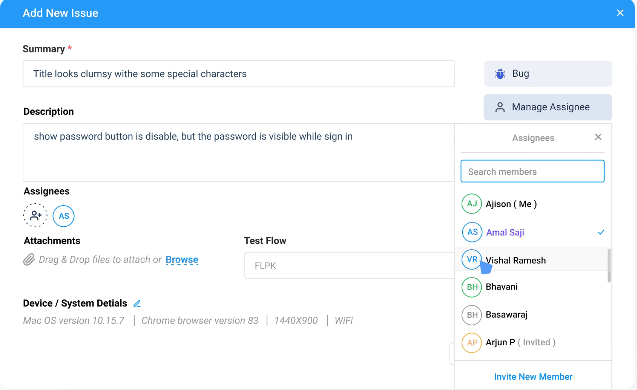Deselect Amal Saji from assignees

[532, 232]
